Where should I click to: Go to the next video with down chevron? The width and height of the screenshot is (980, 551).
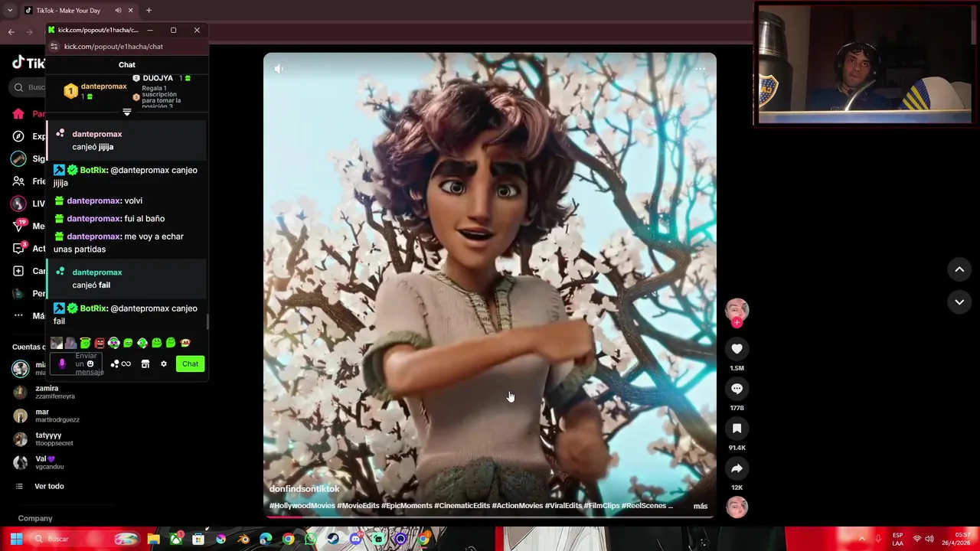tap(959, 302)
